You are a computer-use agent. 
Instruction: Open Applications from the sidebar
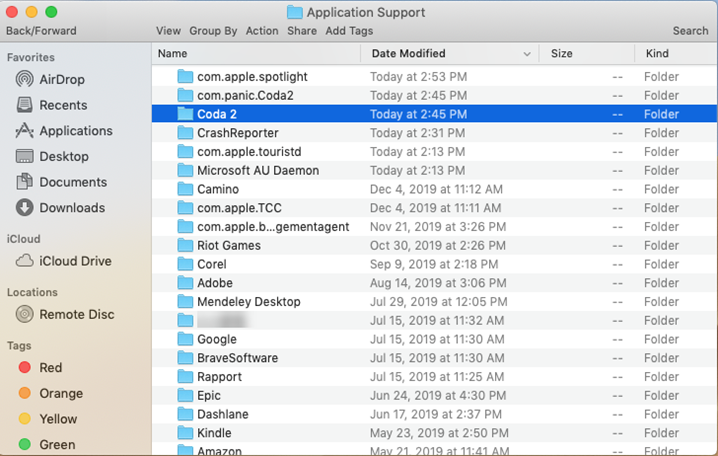(x=64, y=130)
